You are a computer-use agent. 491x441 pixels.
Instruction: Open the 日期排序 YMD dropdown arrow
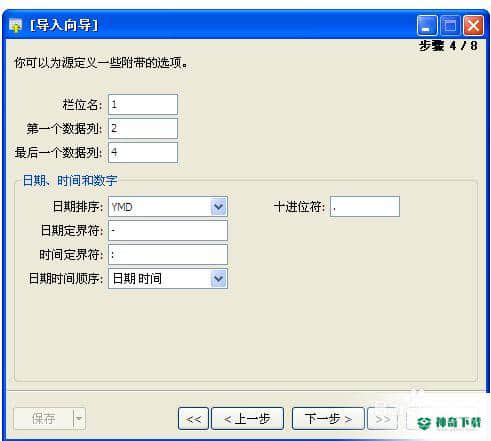click(x=219, y=207)
